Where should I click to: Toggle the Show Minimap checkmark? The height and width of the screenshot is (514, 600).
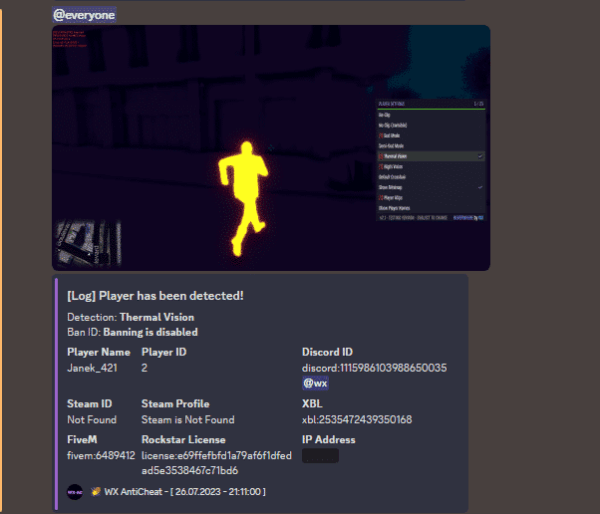click(480, 187)
